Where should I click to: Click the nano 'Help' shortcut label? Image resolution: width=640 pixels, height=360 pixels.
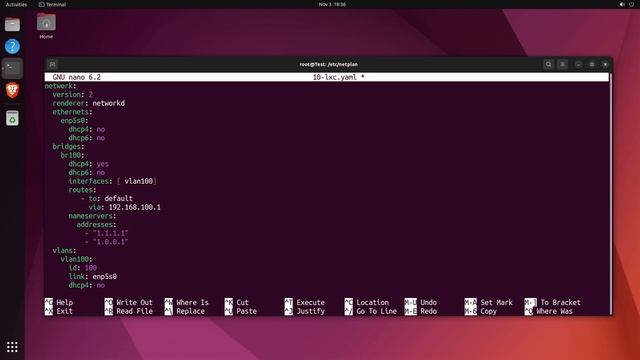(x=64, y=302)
